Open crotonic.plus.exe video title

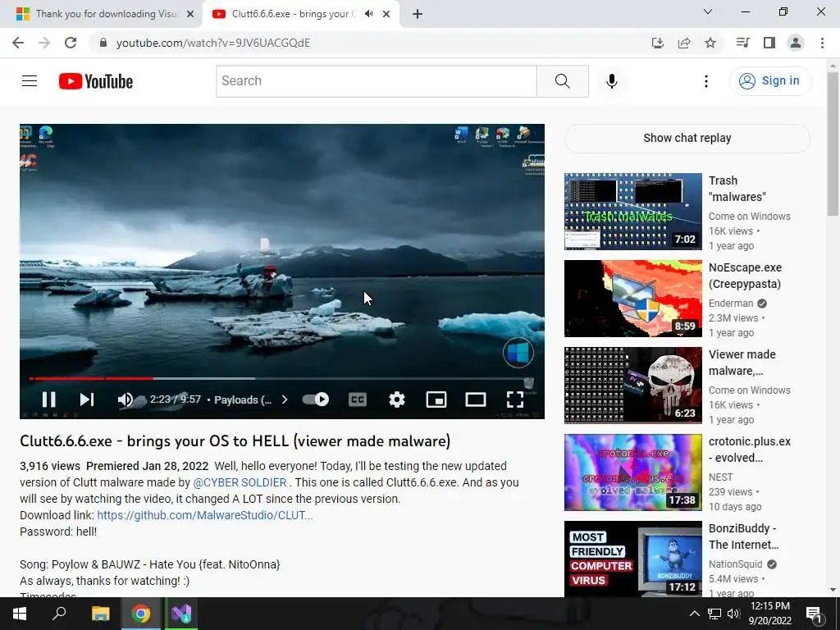pos(750,450)
